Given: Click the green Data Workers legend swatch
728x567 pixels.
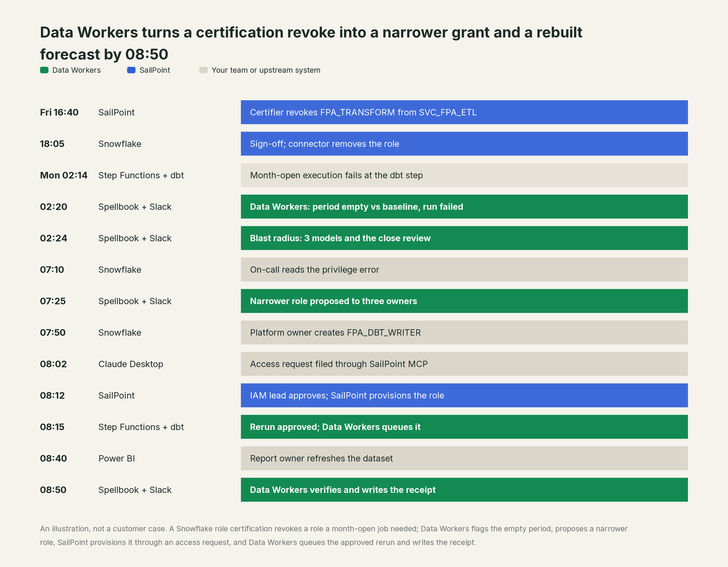Looking at the screenshot, I should [x=44, y=70].
